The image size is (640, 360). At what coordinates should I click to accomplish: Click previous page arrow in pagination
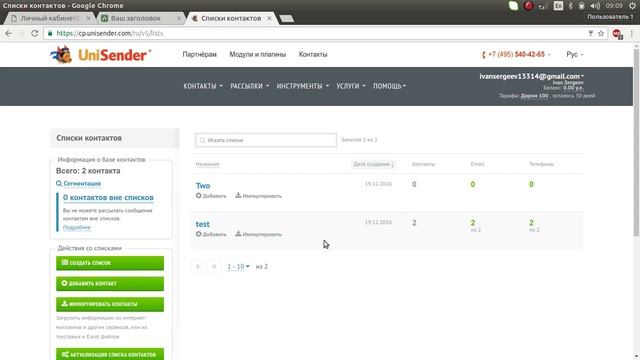(x=199, y=267)
